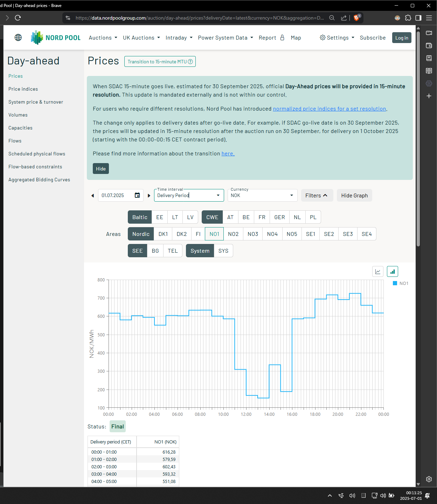Image resolution: width=437 pixels, height=504 pixels.
Task: Open the Auctions menu
Action: point(103,37)
